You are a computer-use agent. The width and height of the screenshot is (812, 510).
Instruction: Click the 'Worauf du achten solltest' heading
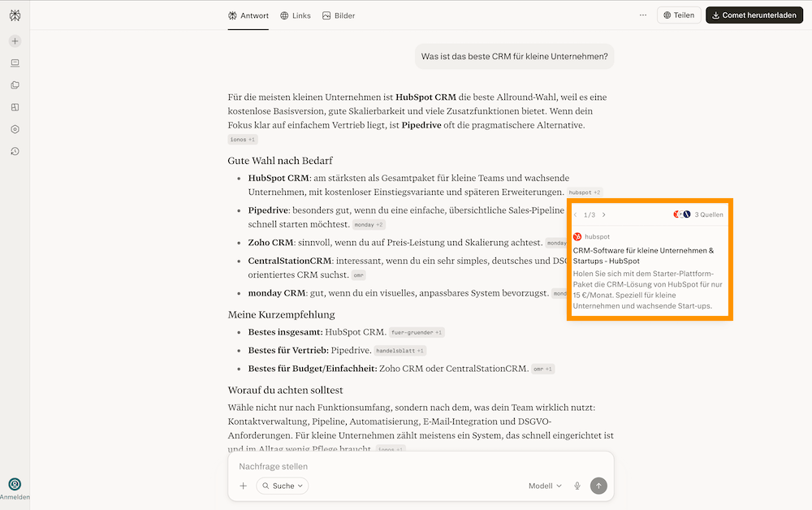coord(285,390)
